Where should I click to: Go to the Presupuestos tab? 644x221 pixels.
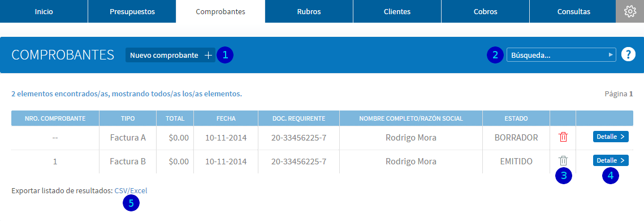pyautogui.click(x=132, y=11)
